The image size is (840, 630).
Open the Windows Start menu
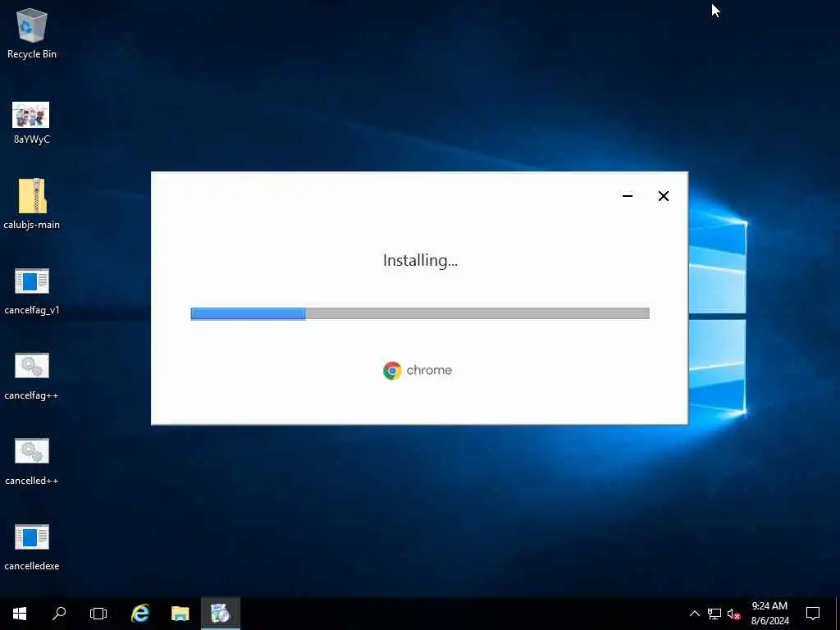(x=20, y=614)
